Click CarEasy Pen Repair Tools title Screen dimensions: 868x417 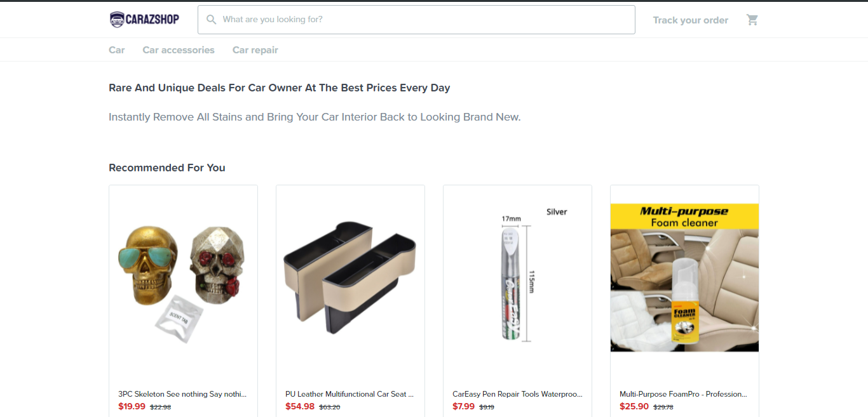(517, 394)
